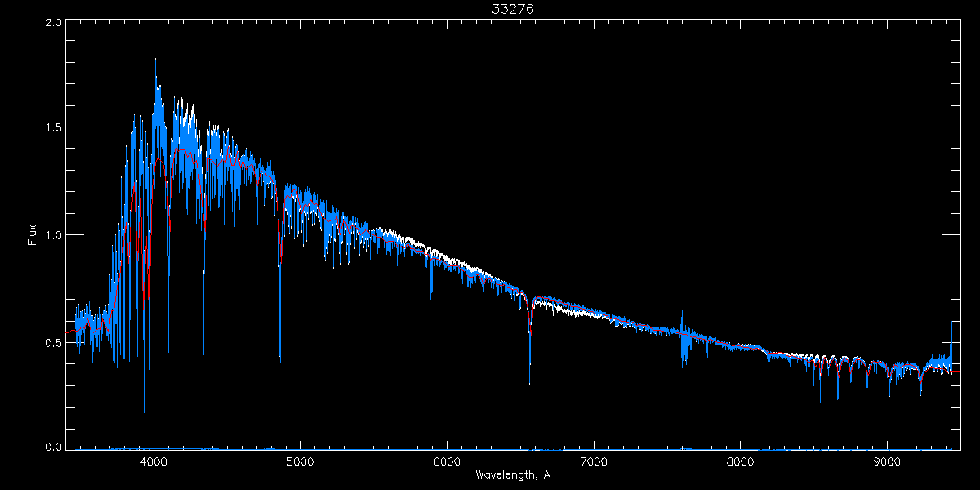Select the 6000 x-axis tick label
The height and width of the screenshot is (490, 980).
coord(447,461)
